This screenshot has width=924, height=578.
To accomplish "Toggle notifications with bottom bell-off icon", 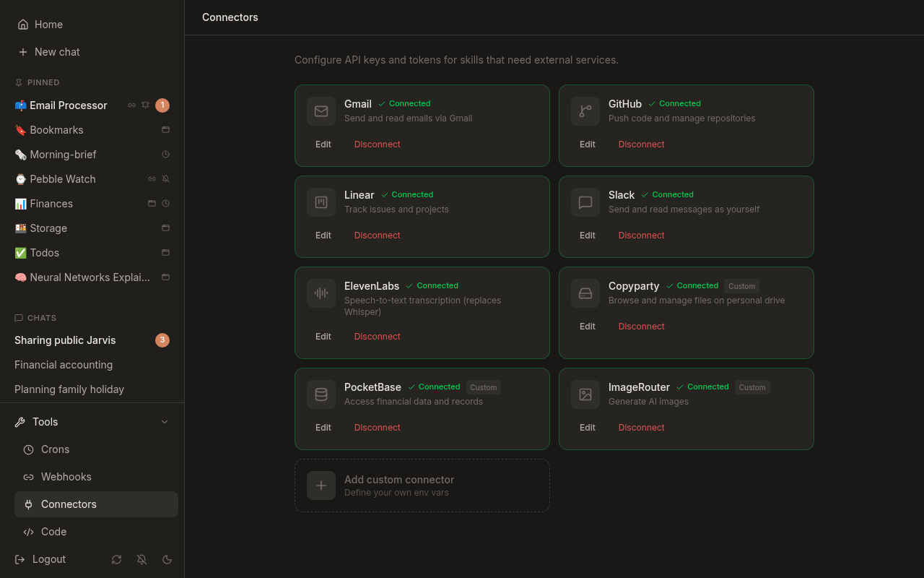I will point(141,559).
